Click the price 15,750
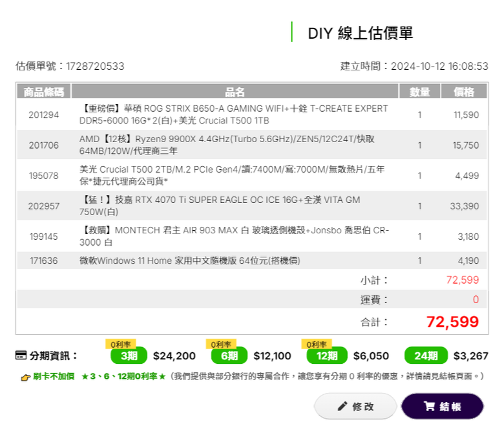This screenshot has height=435, width=504. 466,145
